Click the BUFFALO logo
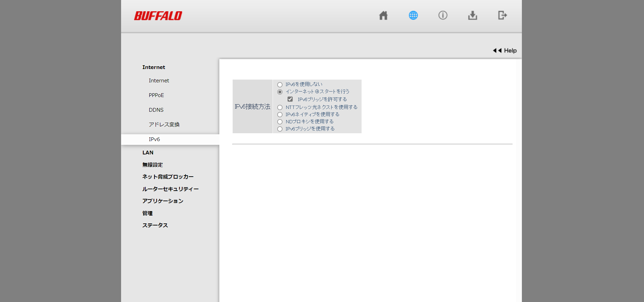The width and height of the screenshot is (644, 302). (158, 16)
